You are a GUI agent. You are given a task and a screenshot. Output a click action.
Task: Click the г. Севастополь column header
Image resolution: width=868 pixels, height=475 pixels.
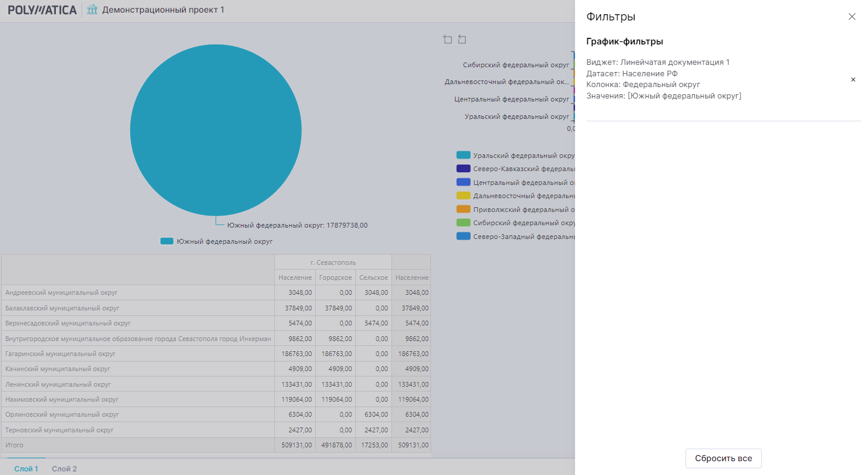[x=333, y=262]
